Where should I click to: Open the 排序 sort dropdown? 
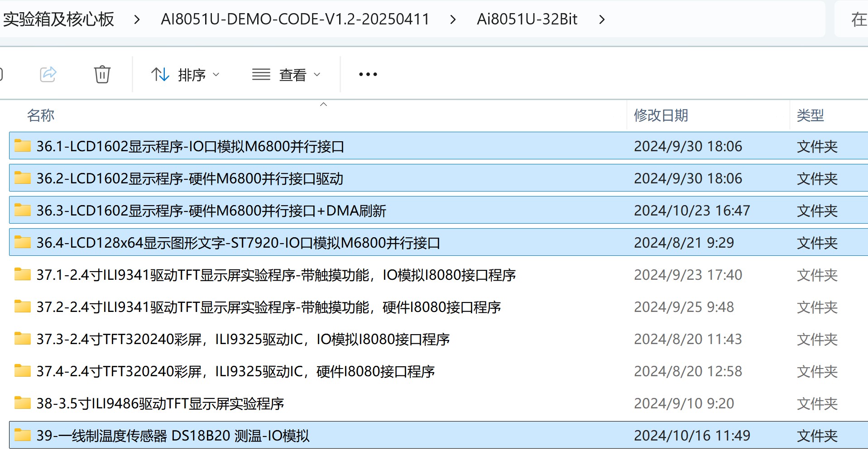pyautogui.click(x=186, y=75)
